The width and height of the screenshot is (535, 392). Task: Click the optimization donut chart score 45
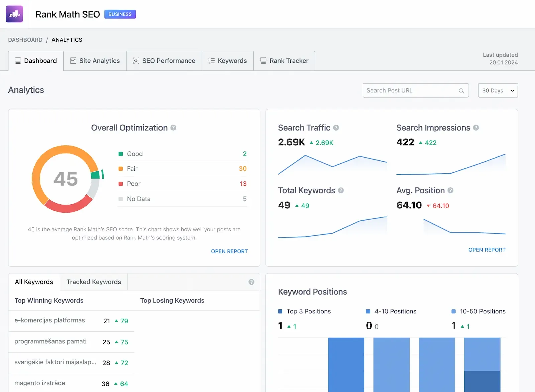66,179
